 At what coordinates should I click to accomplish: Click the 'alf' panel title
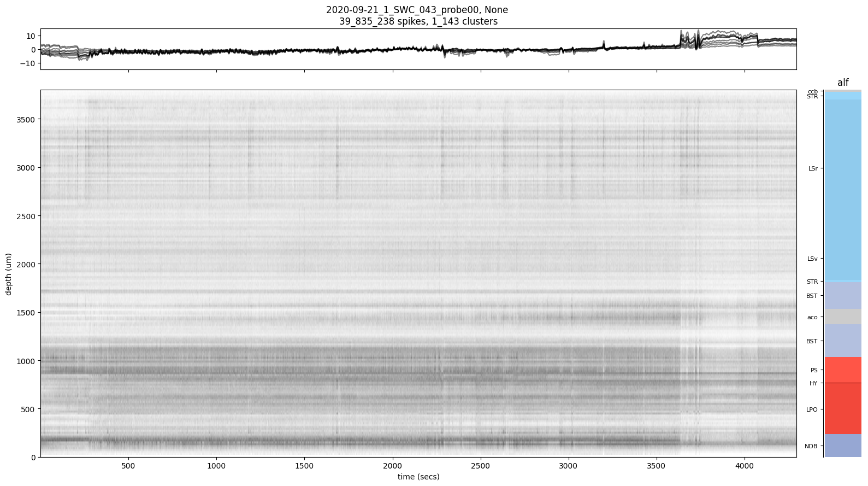pos(842,83)
